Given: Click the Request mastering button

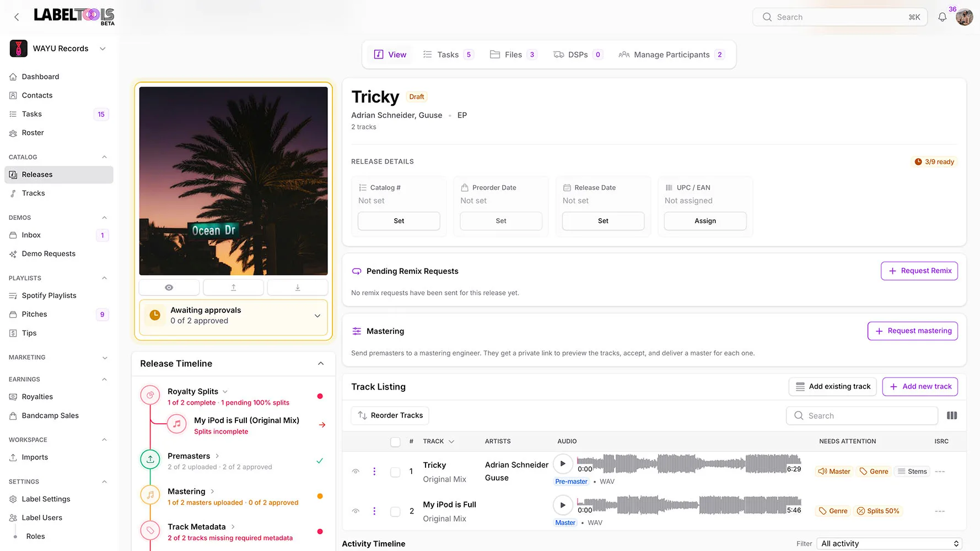Looking at the screenshot, I should pos(913,331).
